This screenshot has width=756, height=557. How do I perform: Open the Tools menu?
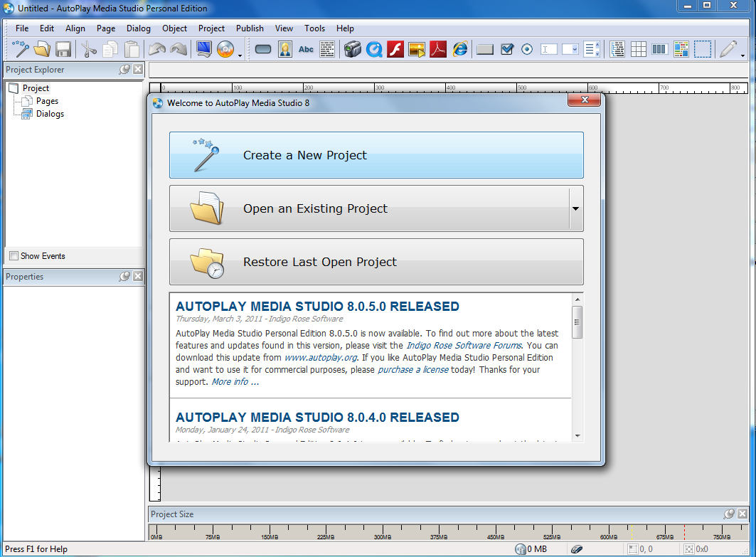314,28
